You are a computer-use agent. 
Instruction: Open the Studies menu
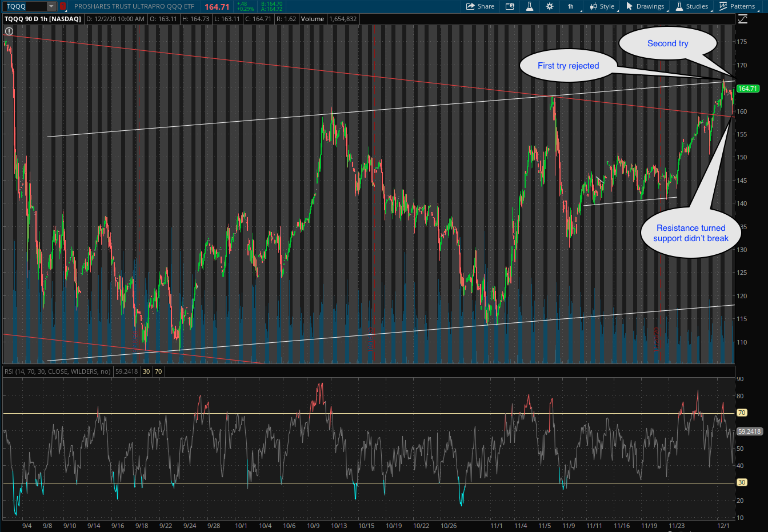691,6
